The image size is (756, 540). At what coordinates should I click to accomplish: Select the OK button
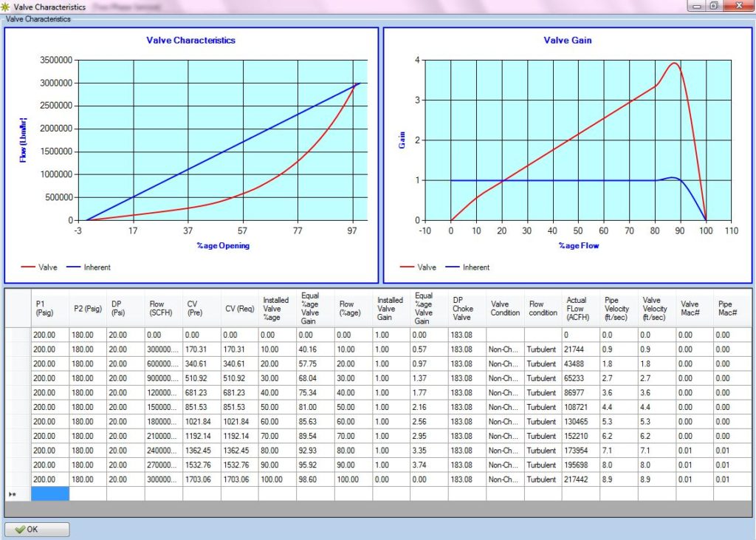(x=35, y=529)
